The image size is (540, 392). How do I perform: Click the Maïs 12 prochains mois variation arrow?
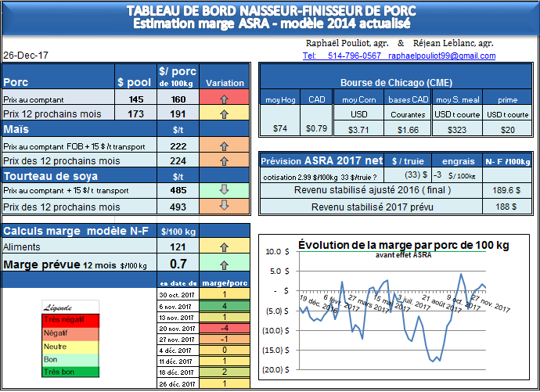225,161
